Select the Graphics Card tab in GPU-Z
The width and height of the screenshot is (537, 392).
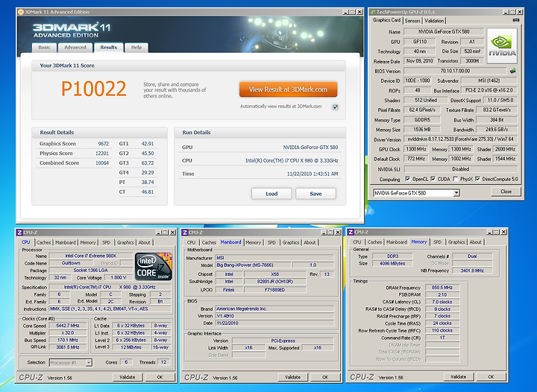coord(386,20)
